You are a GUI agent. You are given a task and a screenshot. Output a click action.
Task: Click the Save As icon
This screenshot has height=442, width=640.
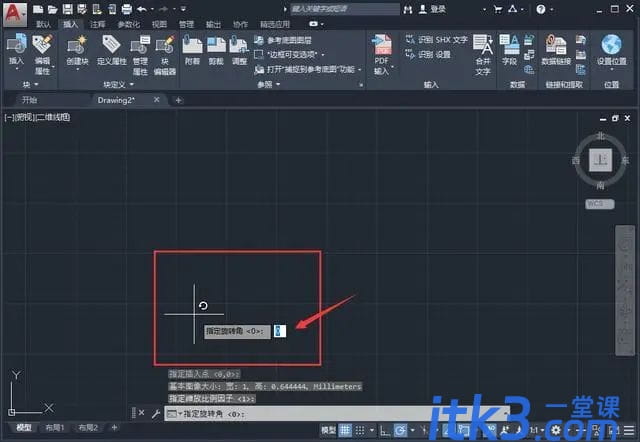(x=82, y=9)
